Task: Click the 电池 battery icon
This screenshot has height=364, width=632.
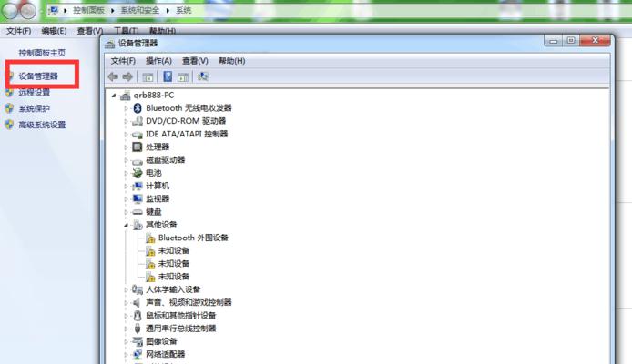Action: [138, 173]
